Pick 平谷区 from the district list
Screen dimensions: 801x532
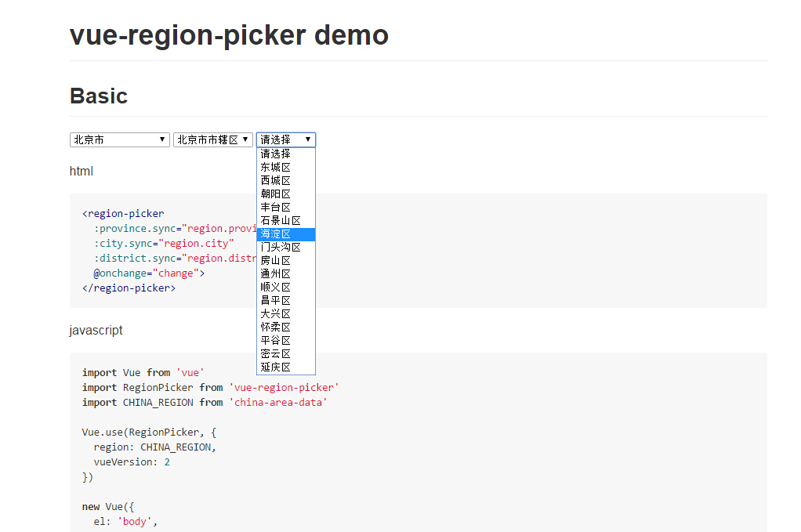(x=285, y=340)
